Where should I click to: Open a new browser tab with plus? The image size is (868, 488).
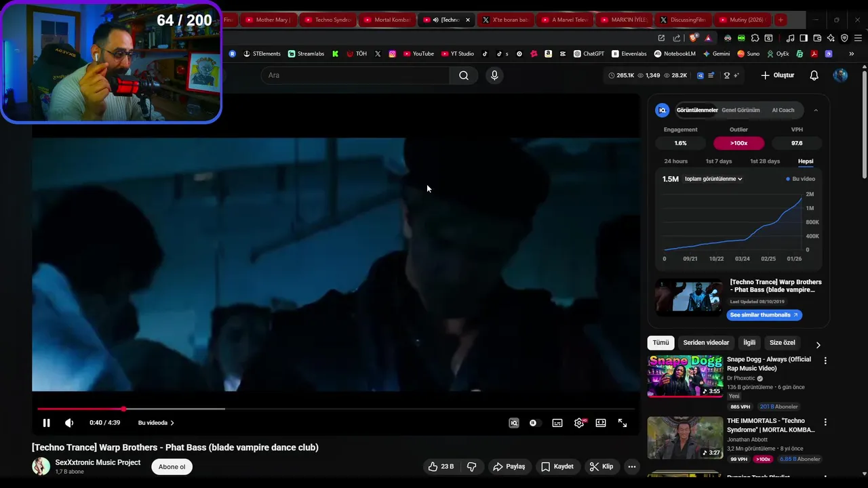tap(781, 20)
